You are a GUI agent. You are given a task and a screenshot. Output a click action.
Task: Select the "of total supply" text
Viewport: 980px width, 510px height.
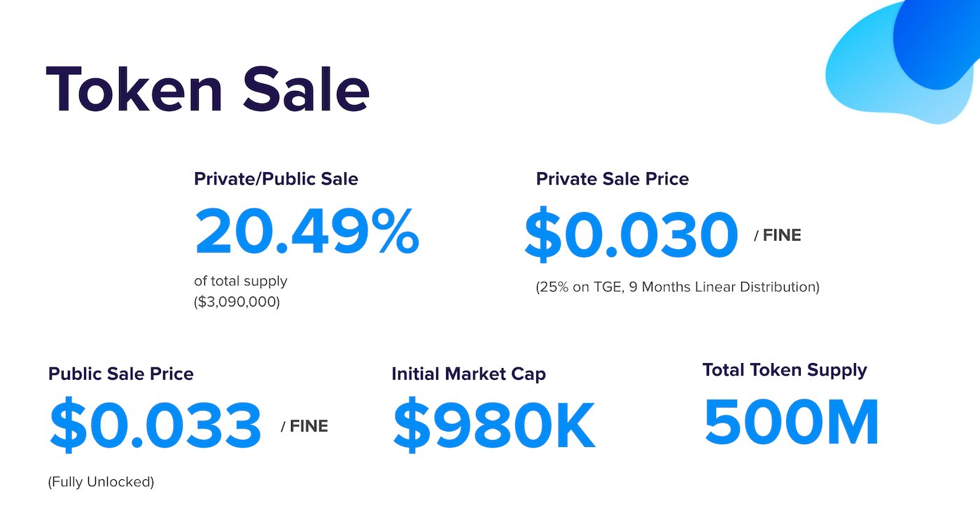[241, 281]
